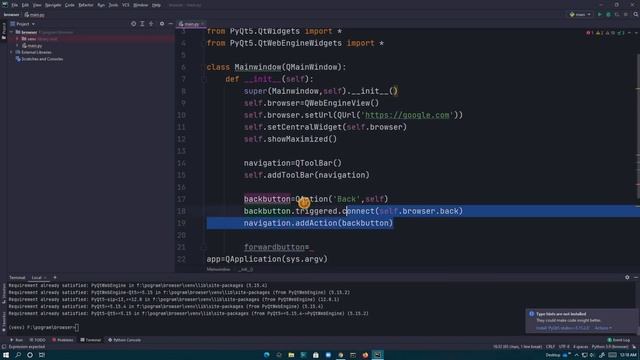Image resolution: width=640 pixels, height=360 pixels.
Task: Collapse the browser root folder
Action: [x=11, y=32]
